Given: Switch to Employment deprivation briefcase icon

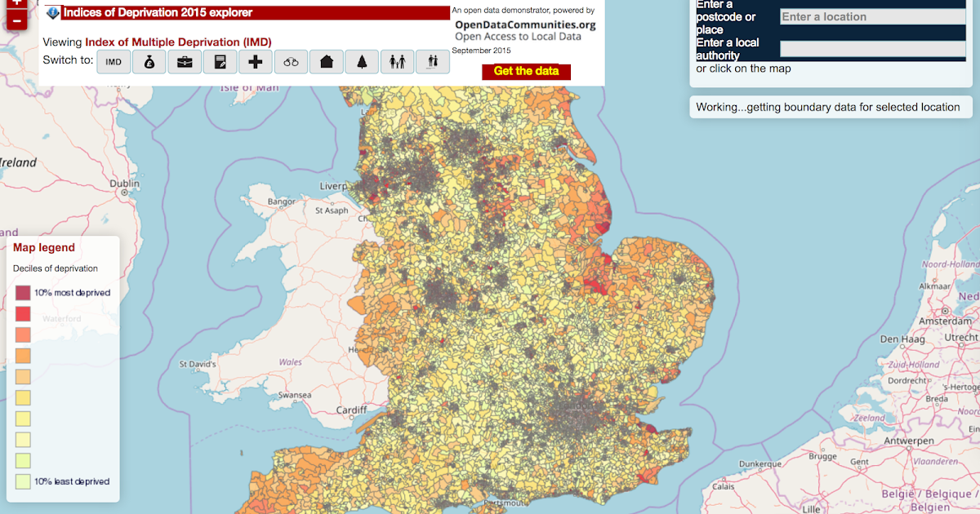Looking at the screenshot, I should point(185,61).
